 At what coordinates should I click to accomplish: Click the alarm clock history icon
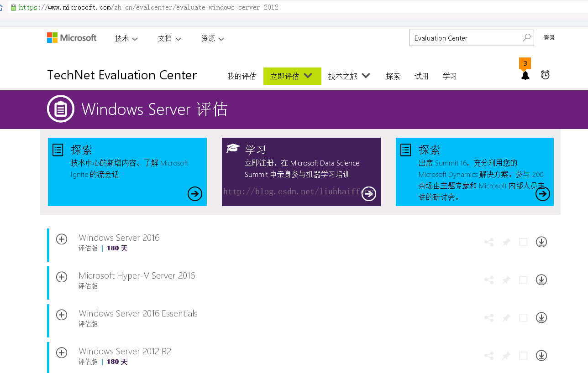(545, 75)
